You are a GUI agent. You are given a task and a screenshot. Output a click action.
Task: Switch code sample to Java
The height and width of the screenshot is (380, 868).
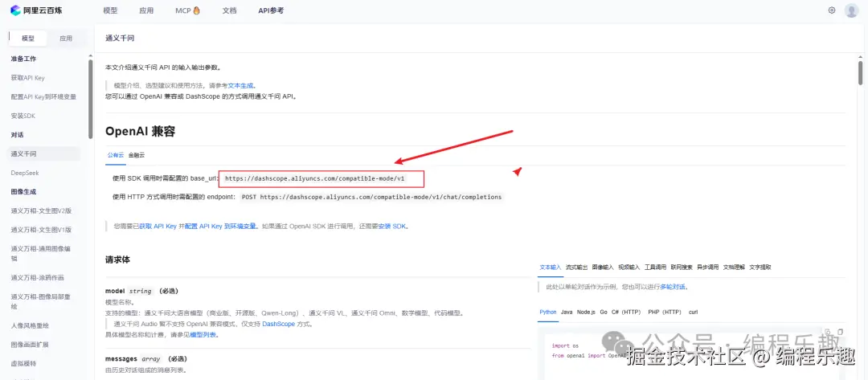(x=567, y=312)
